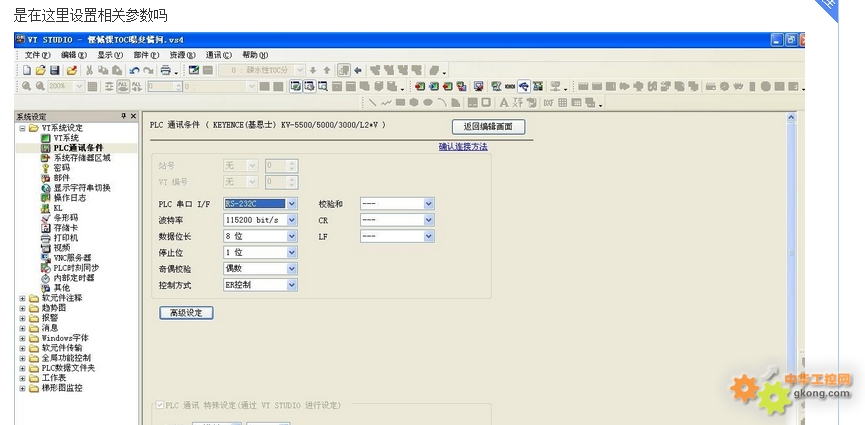Click the Open folder icon in toolbar

point(40,70)
